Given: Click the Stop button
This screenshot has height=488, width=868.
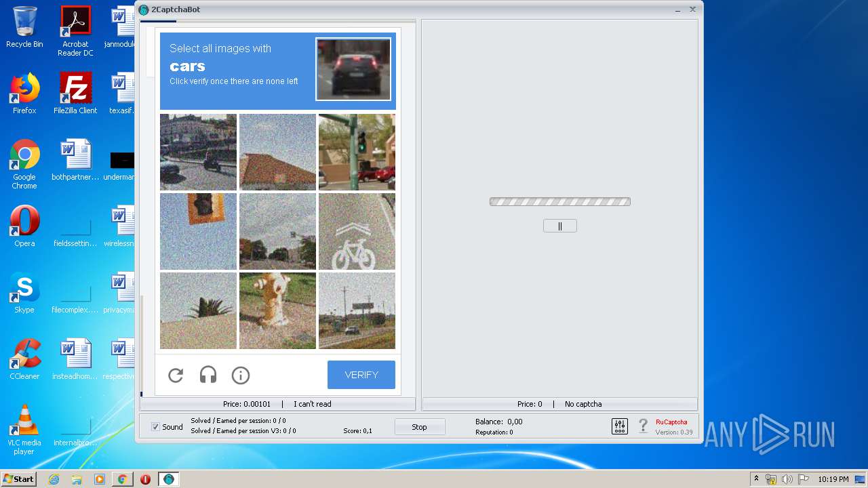Looking at the screenshot, I should [420, 427].
